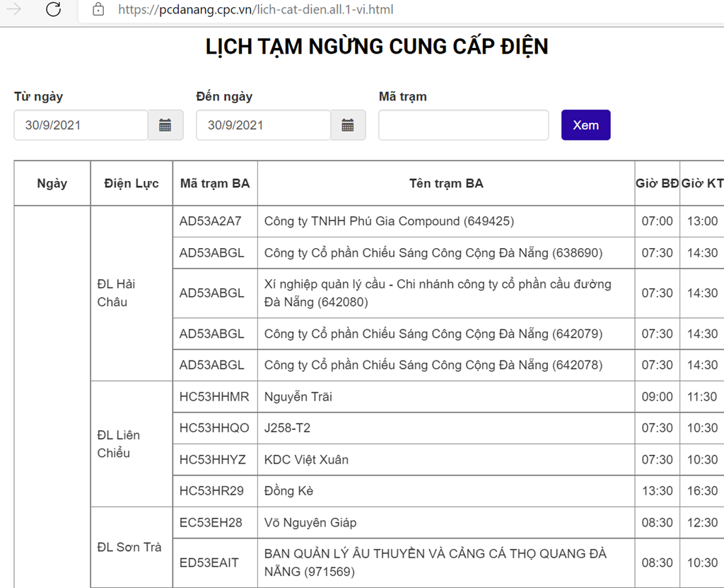724x588 pixels.
Task: Click the Đồng Kè station name
Action: point(288,490)
